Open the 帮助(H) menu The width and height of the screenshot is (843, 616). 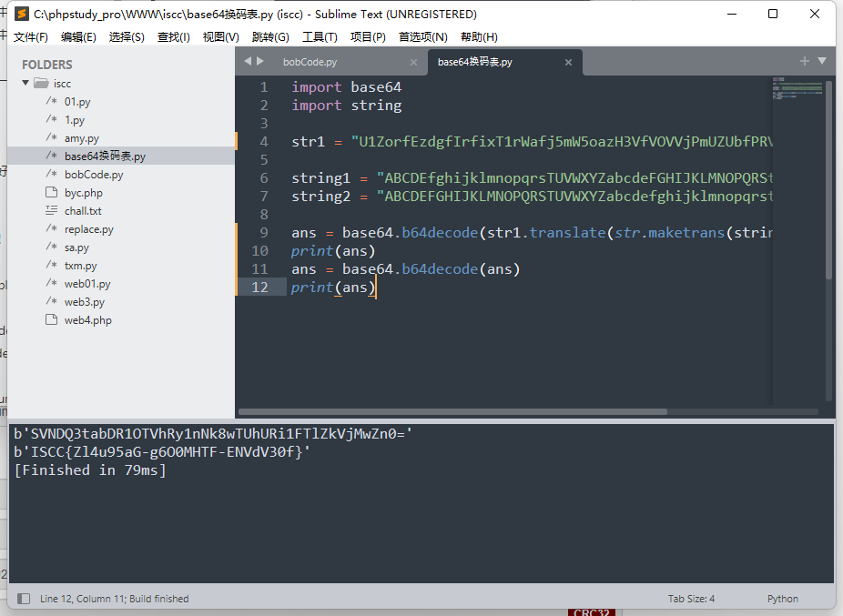pyautogui.click(x=479, y=36)
